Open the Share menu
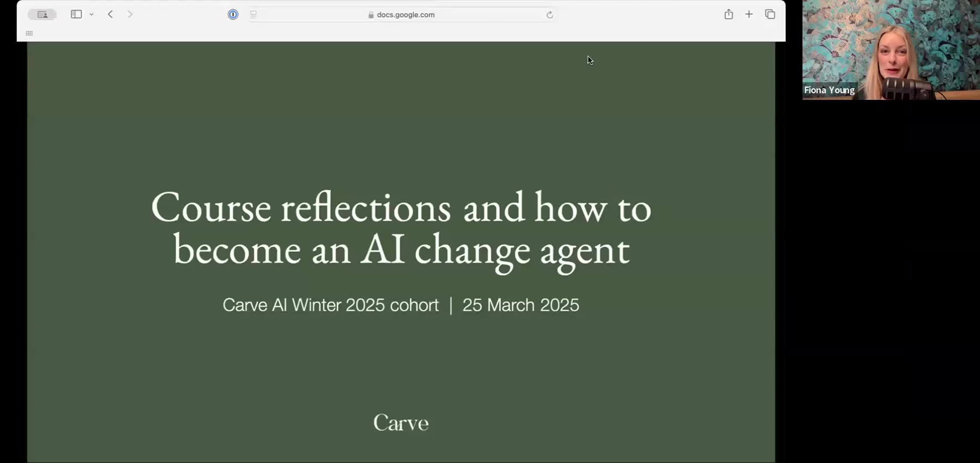 [x=728, y=15]
